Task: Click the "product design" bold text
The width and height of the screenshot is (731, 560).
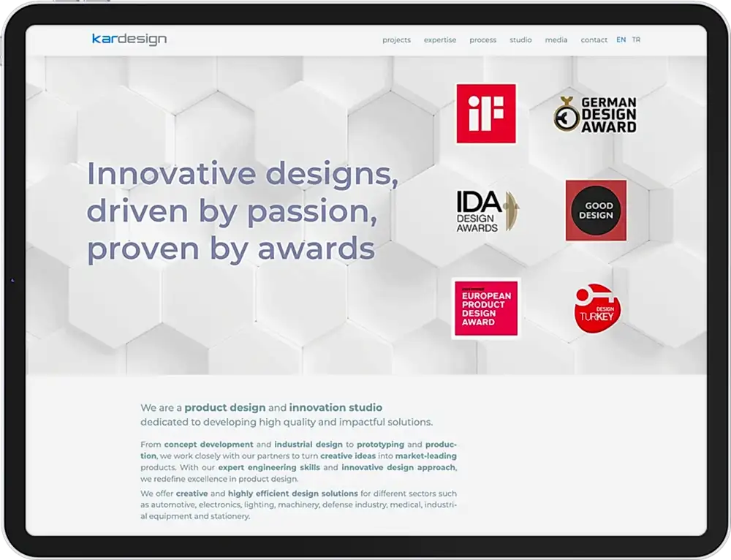Action: tap(224, 407)
